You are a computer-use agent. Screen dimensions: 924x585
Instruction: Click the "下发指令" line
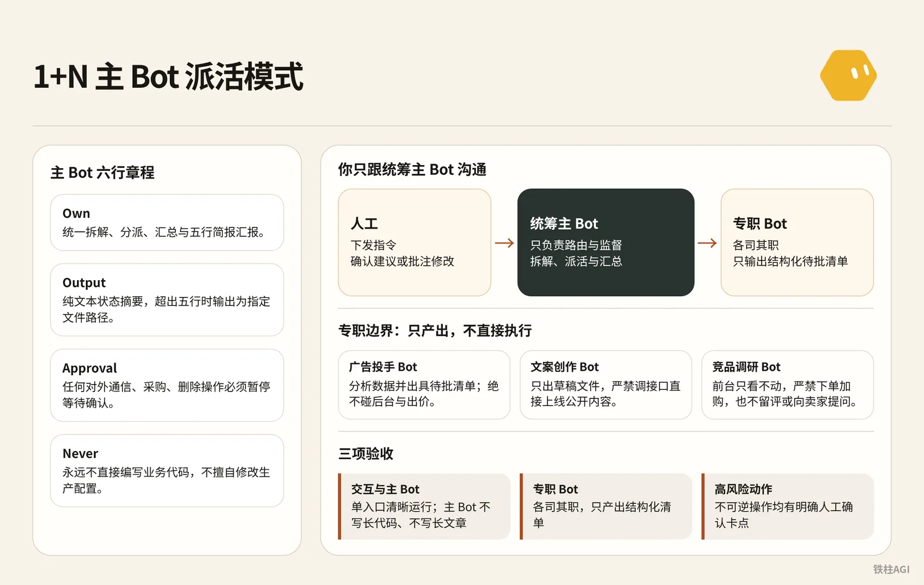(x=374, y=245)
